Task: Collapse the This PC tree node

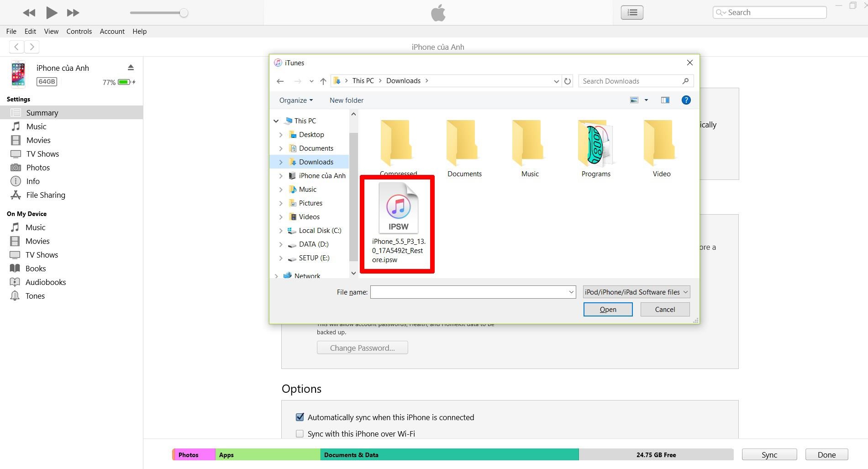Action: point(276,121)
